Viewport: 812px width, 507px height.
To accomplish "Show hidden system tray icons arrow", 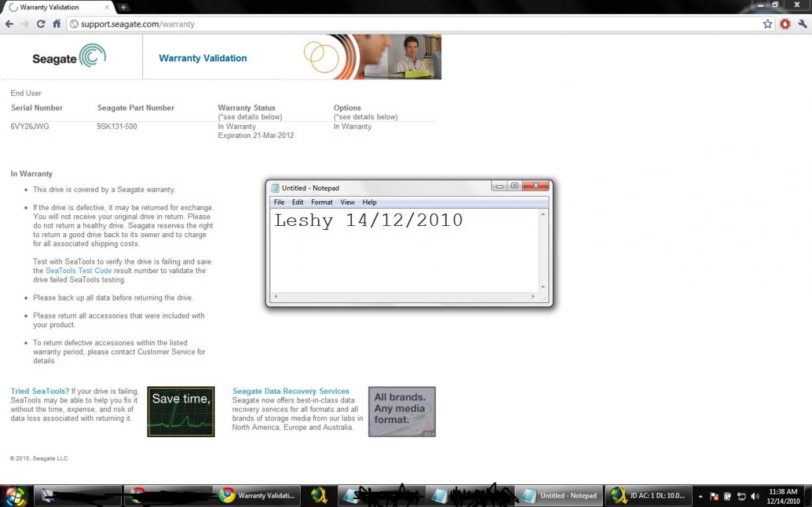I will coord(701,496).
